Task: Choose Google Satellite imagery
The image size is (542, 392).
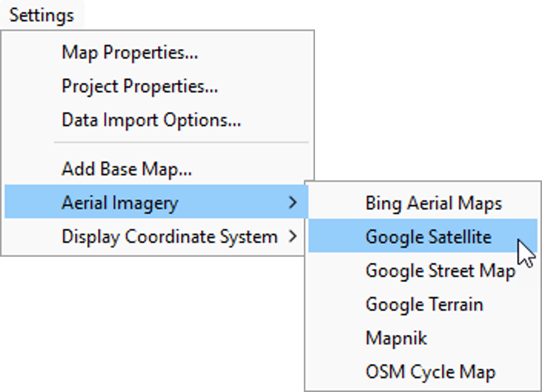Action: pos(428,237)
